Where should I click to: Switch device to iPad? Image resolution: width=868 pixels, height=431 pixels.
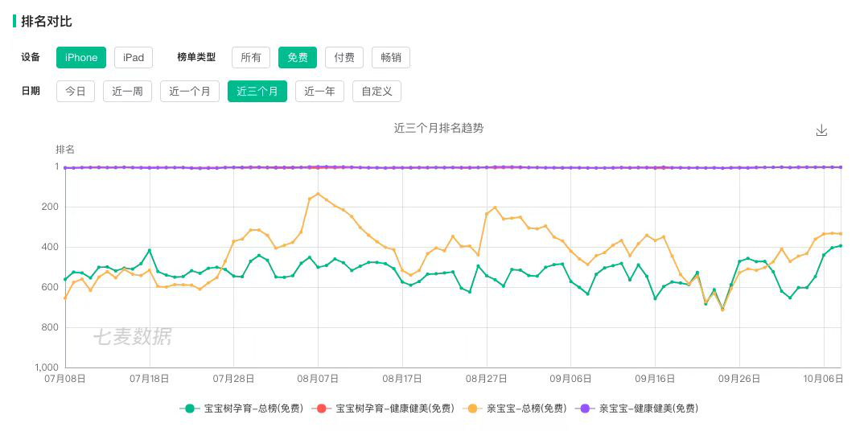pyautogui.click(x=134, y=58)
